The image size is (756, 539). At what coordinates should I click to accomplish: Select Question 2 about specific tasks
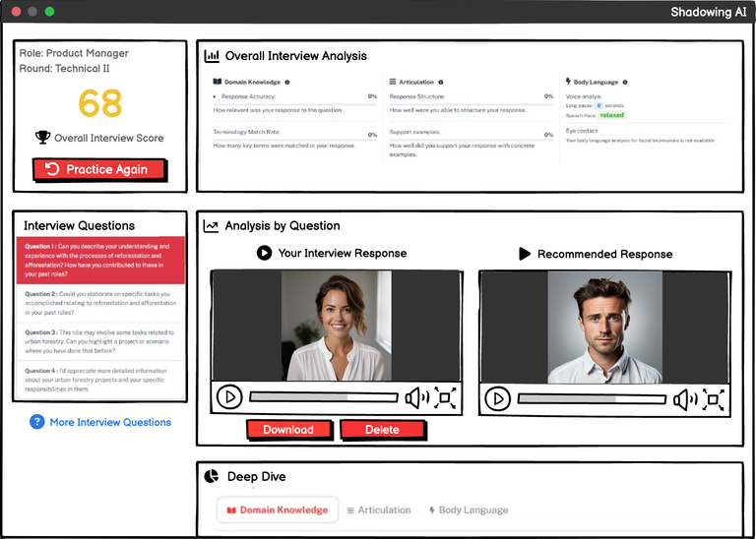100,303
